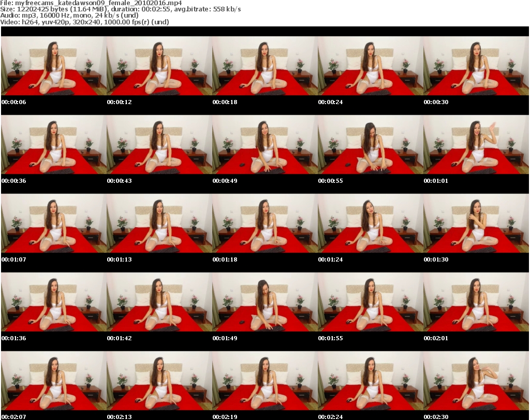Select the thumbnail at 00:02:24

coord(371,381)
